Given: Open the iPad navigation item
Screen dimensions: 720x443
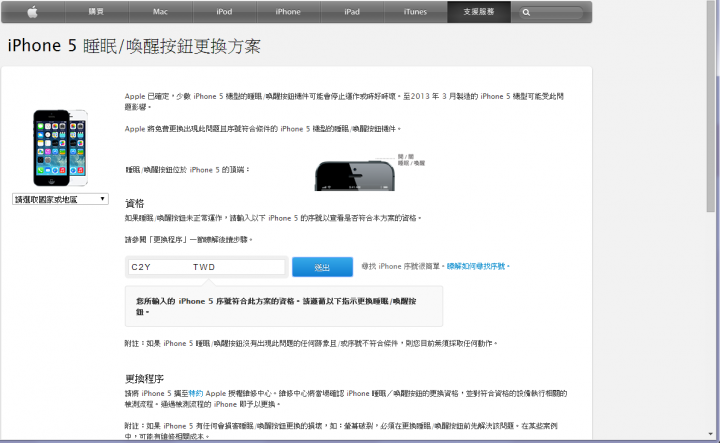Looking at the screenshot, I should [352, 12].
